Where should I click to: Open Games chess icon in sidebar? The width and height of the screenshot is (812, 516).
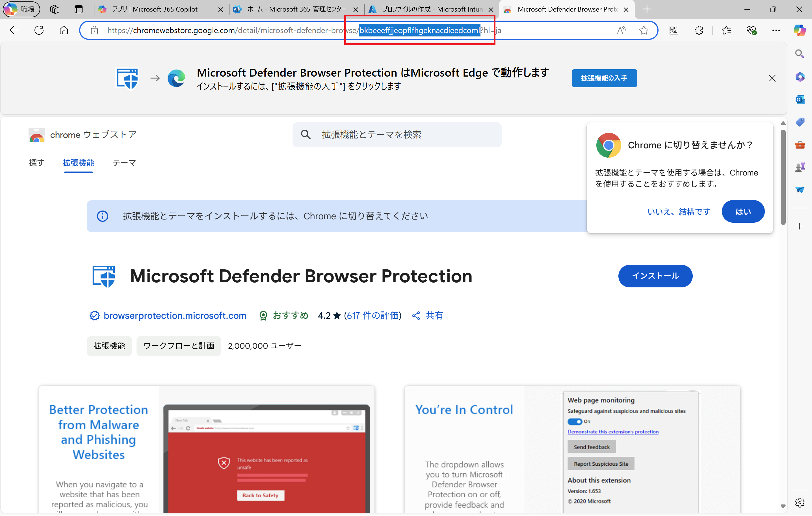pos(800,167)
